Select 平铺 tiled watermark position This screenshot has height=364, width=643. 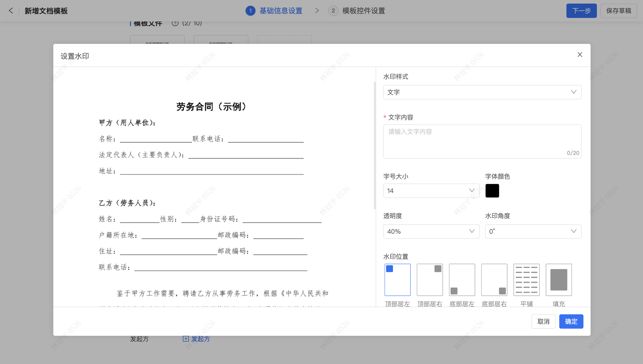click(x=527, y=280)
